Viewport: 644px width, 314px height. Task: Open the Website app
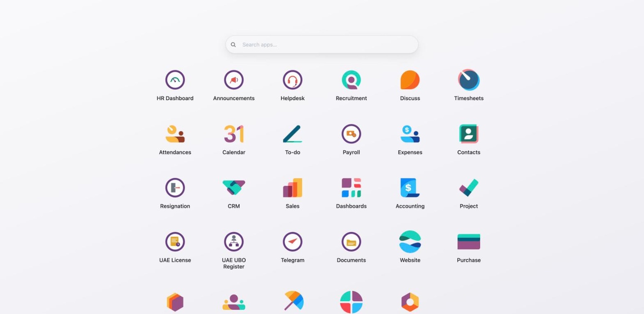click(x=410, y=241)
